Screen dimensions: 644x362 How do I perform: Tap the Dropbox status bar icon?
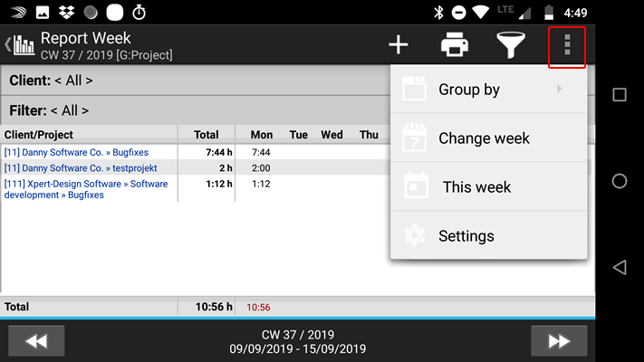[66, 13]
